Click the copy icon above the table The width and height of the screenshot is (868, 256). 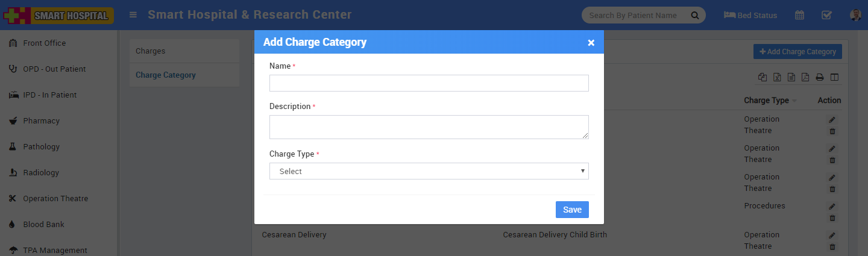tap(763, 77)
